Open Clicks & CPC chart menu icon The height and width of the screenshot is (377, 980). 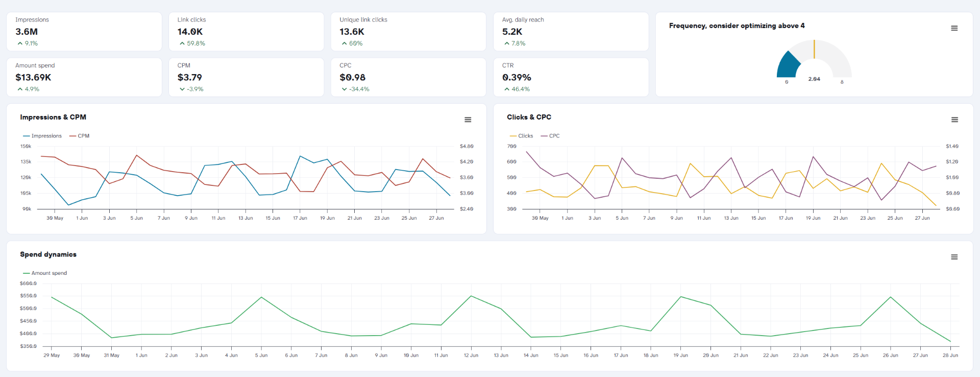954,120
